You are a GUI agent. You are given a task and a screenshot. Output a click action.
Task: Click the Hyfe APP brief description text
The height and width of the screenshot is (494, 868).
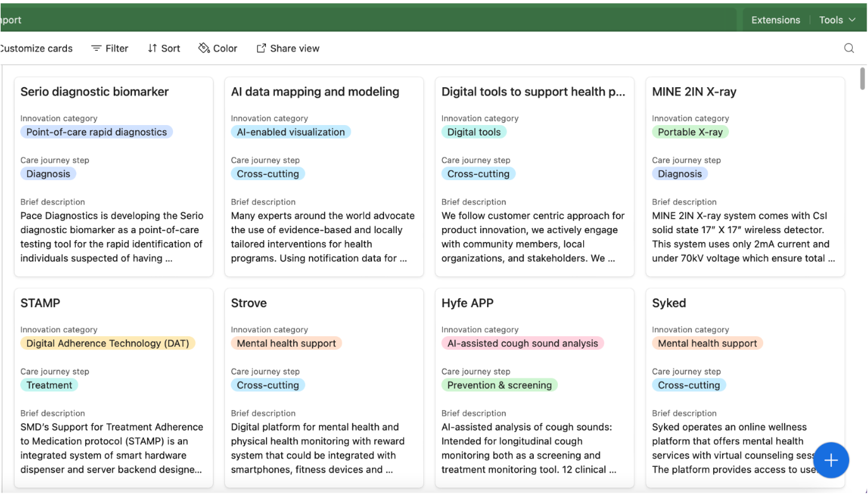click(529, 449)
